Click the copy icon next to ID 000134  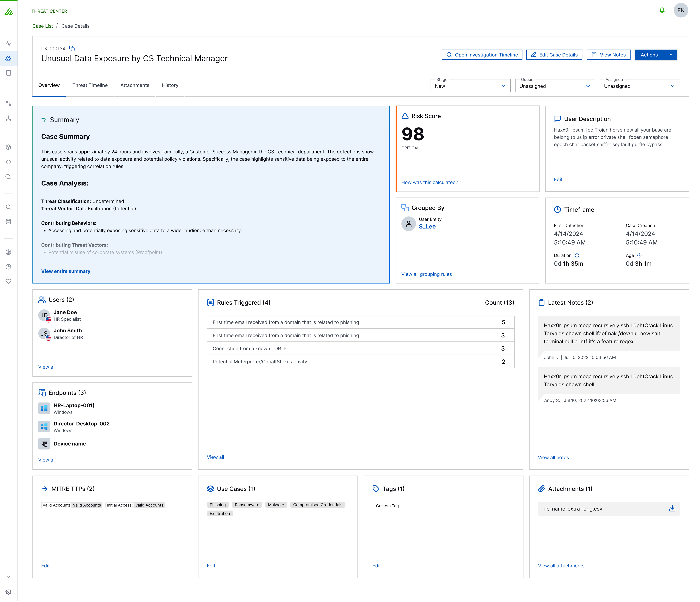pos(72,48)
